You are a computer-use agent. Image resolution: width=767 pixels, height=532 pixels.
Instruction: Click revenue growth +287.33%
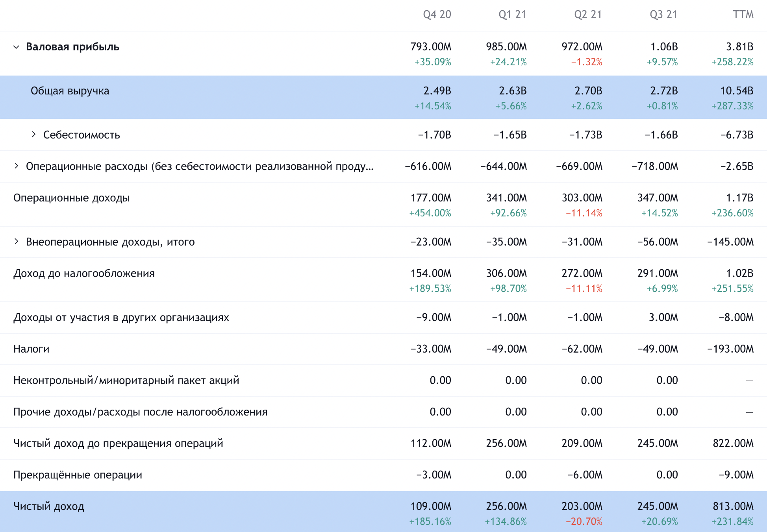tap(732, 106)
